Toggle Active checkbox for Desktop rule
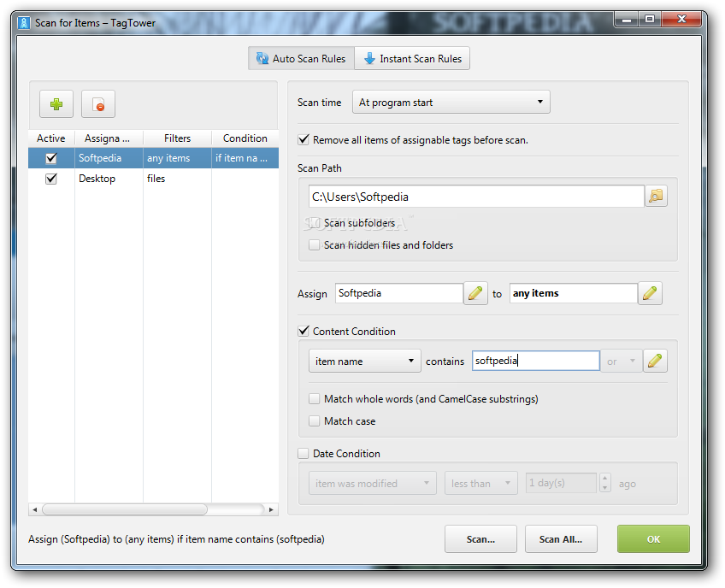725x588 pixels. 51,179
